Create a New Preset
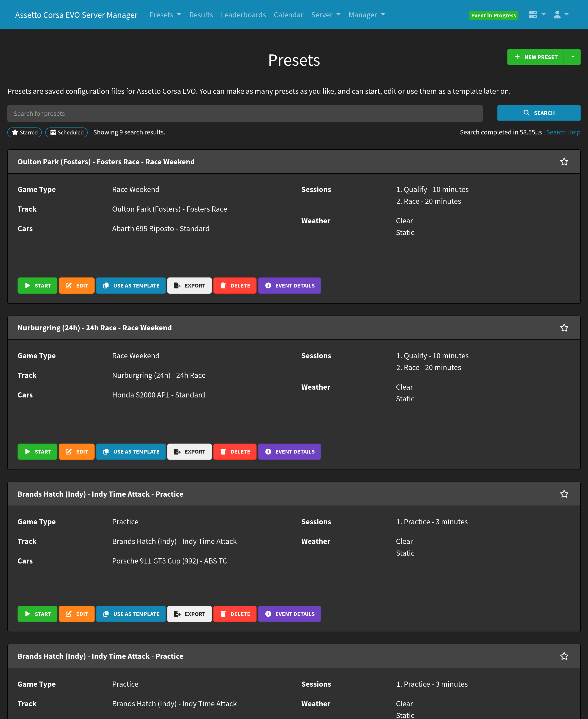This screenshot has height=719, width=588. [x=536, y=57]
